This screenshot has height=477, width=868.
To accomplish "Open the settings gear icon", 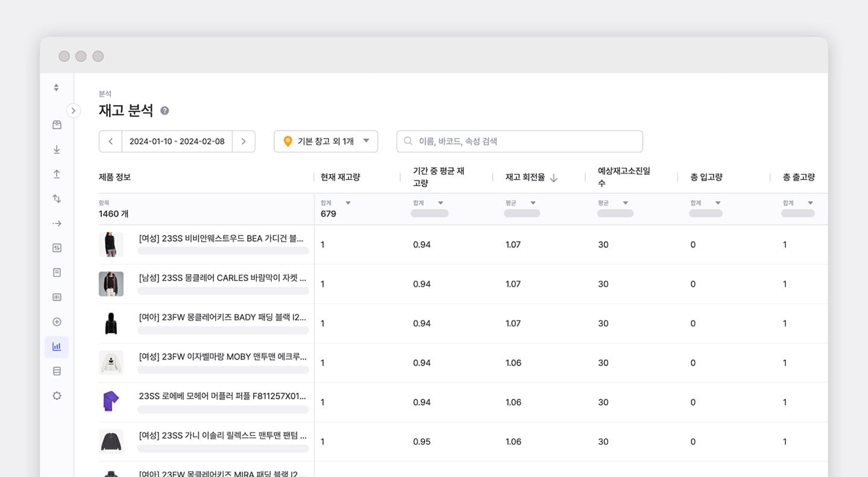I will 57,396.
